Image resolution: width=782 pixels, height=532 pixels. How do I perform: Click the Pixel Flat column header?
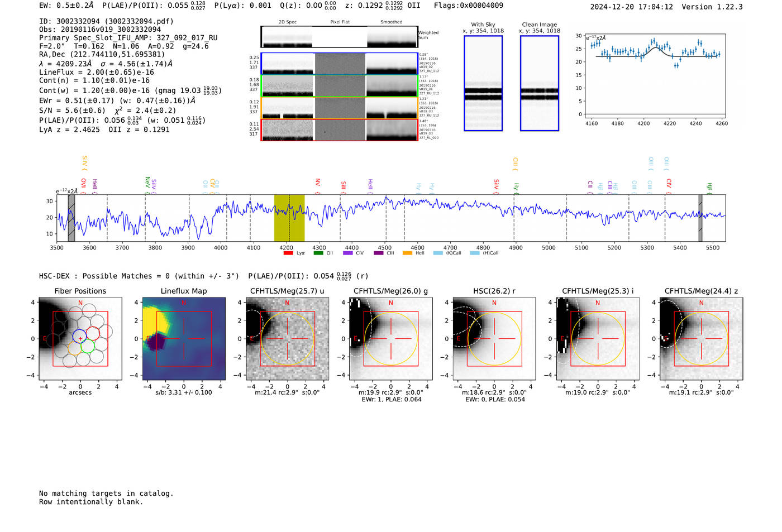tap(340, 22)
